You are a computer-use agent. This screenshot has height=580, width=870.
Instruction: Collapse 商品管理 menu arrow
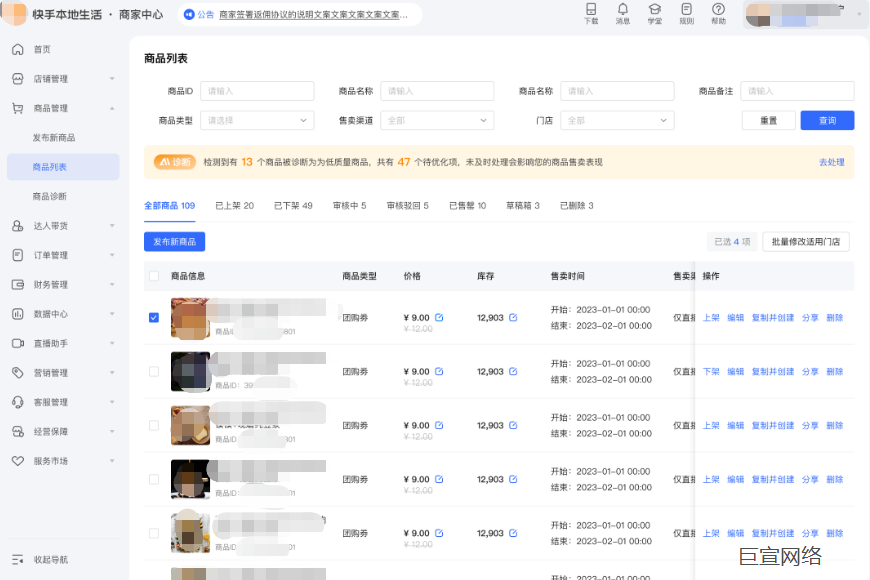coord(112,108)
